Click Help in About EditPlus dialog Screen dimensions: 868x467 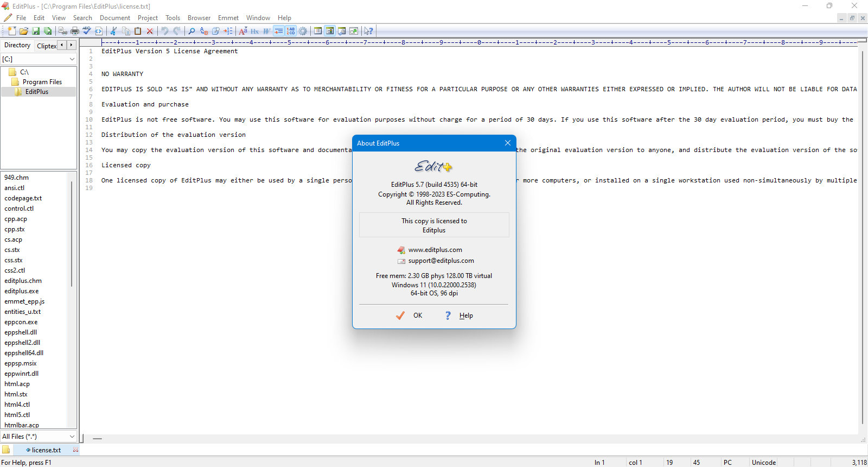point(459,315)
